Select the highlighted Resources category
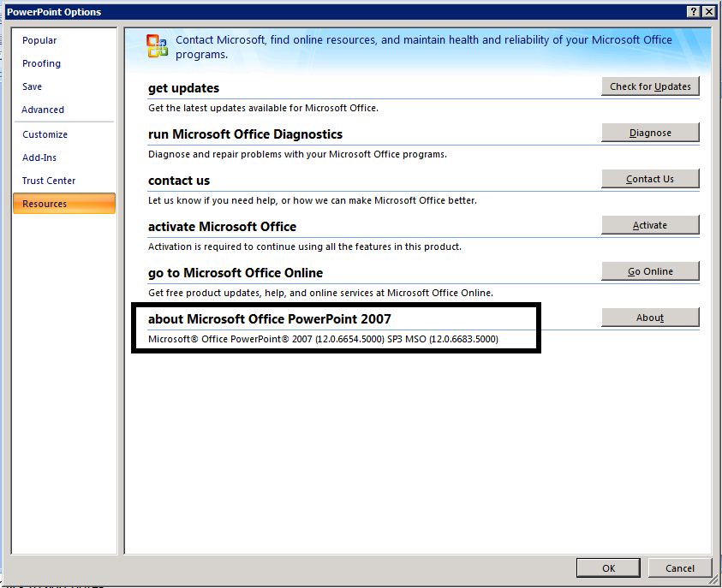 (x=64, y=204)
